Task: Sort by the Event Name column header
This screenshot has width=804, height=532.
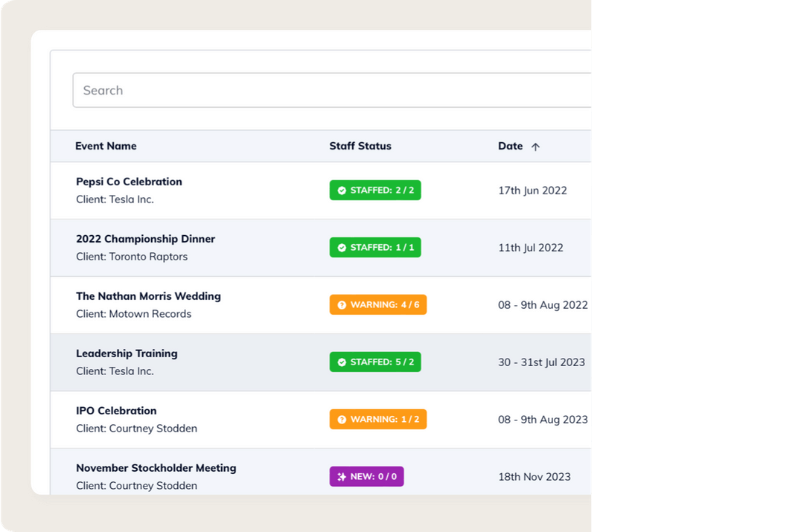Action: 106,146
